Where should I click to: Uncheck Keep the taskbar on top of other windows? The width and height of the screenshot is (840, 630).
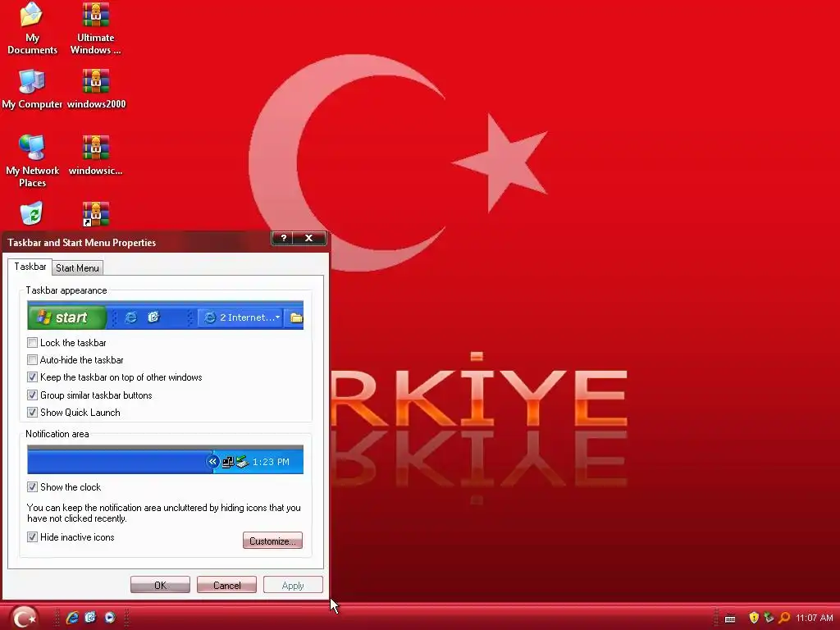click(32, 377)
